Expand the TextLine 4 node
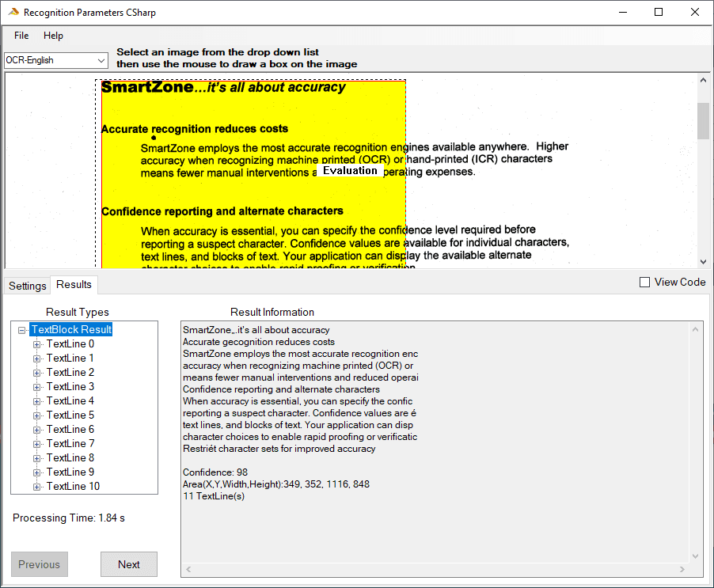Screen dimensions: 714x588 coord(36,401)
